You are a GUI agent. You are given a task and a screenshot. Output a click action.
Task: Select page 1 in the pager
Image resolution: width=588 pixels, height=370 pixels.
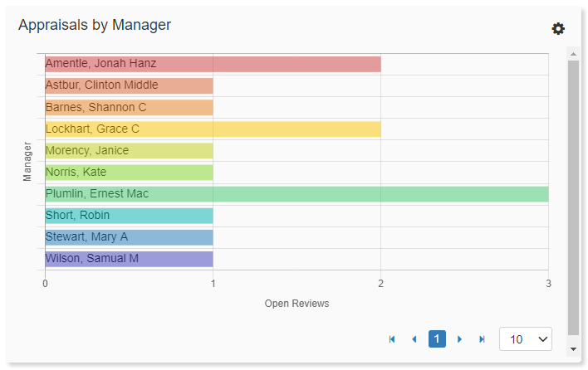coord(437,339)
